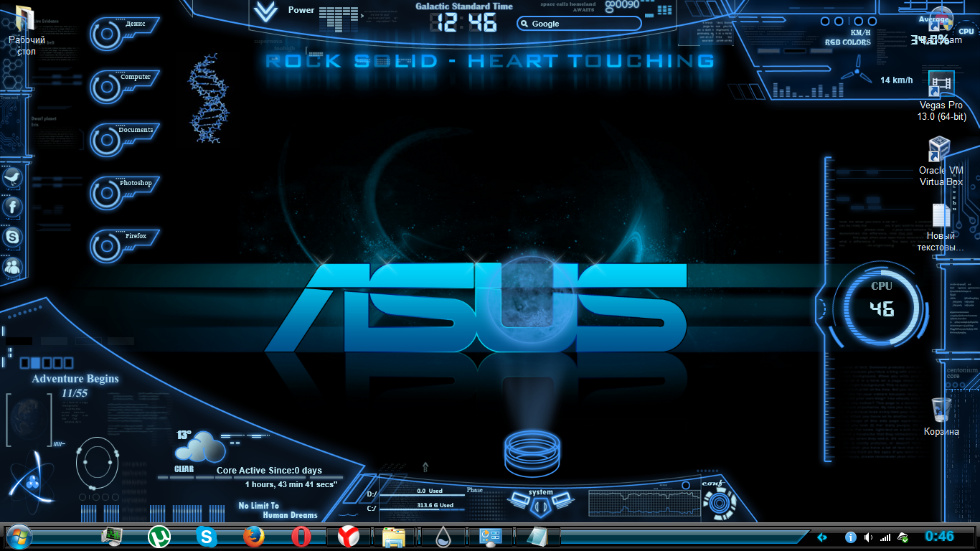
Task: Click the atom icon in bottom-left panel
Action: 32,481
